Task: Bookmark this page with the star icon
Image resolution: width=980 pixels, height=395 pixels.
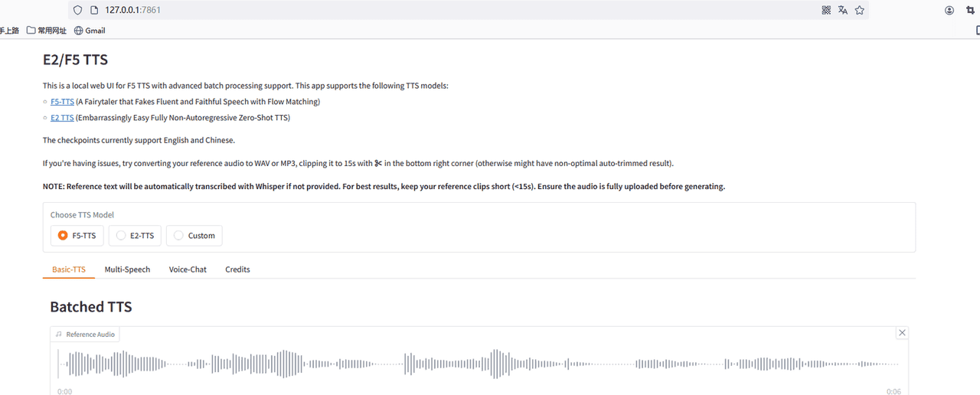Action: 860,10
